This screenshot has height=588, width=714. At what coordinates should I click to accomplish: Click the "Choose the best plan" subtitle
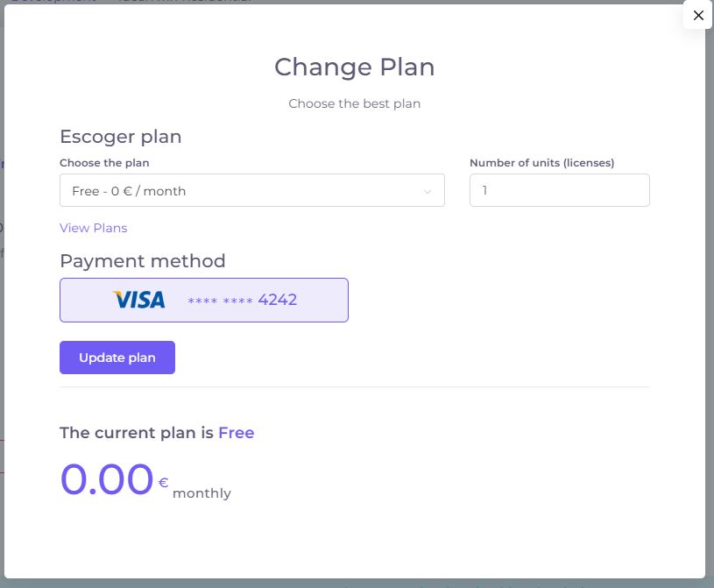pyautogui.click(x=354, y=103)
